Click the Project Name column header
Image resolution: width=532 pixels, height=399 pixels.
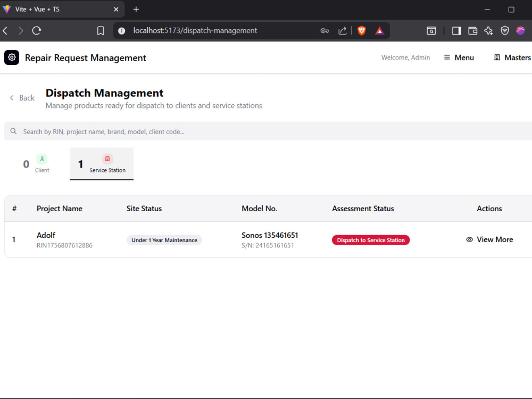pyautogui.click(x=60, y=209)
